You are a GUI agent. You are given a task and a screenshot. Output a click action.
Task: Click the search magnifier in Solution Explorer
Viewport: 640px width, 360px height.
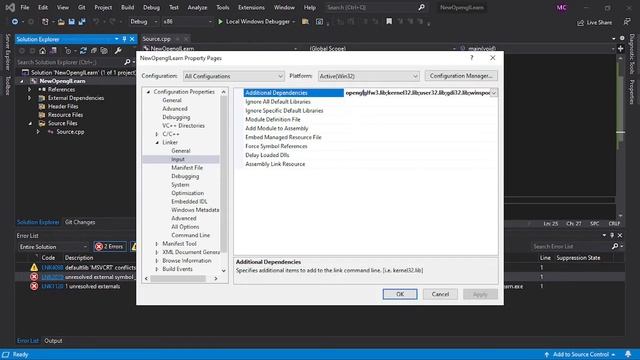(x=127, y=62)
